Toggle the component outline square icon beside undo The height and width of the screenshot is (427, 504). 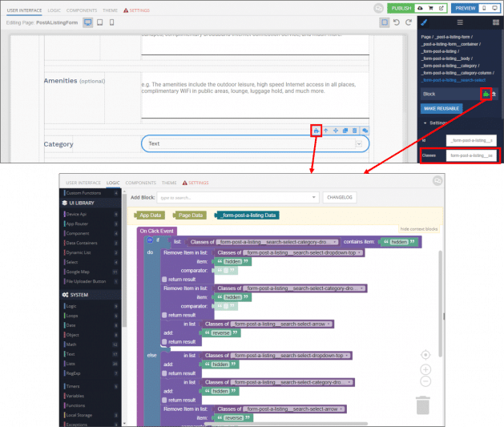384,22
